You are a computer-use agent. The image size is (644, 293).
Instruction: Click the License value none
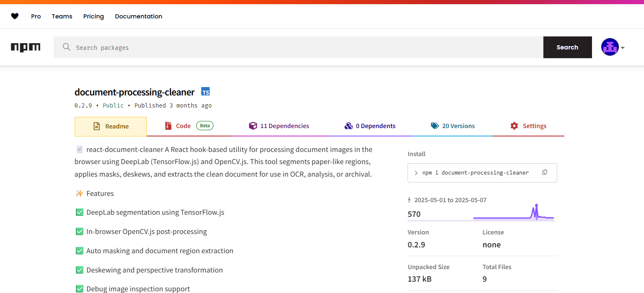492,245
